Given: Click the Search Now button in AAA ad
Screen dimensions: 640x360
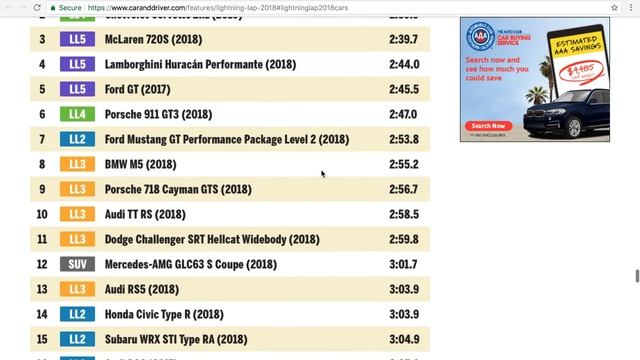Looking at the screenshot, I should [488, 126].
